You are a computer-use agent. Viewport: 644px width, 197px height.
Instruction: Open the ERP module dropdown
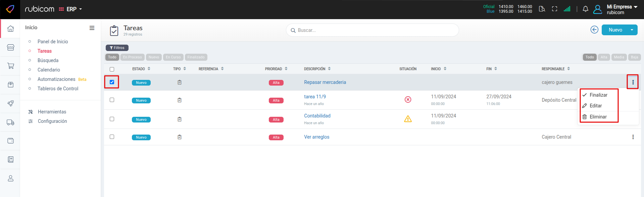coord(71,9)
